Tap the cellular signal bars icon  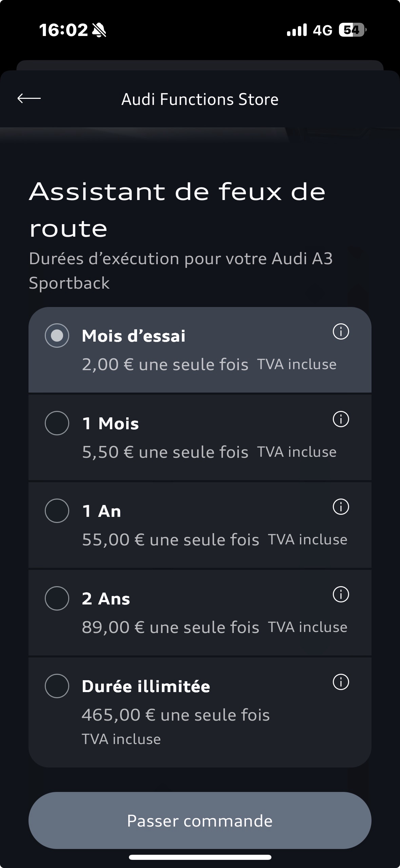point(297,30)
